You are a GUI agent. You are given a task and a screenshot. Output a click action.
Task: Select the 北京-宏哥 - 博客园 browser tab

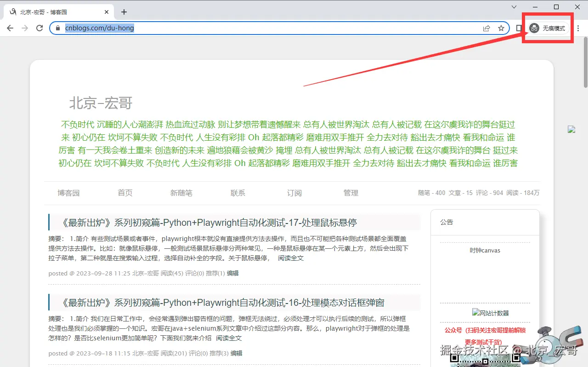(60, 12)
